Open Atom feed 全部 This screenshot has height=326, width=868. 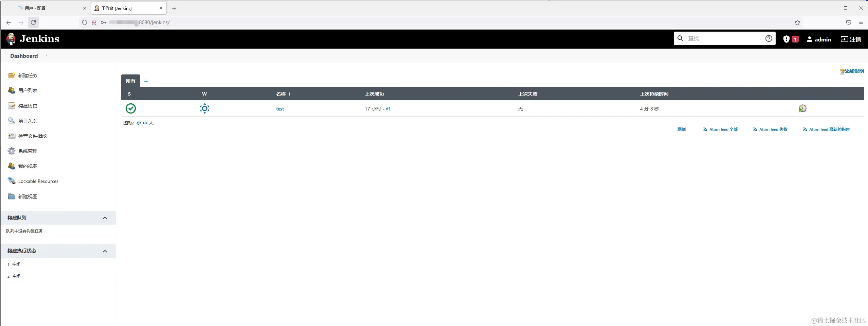tap(720, 130)
